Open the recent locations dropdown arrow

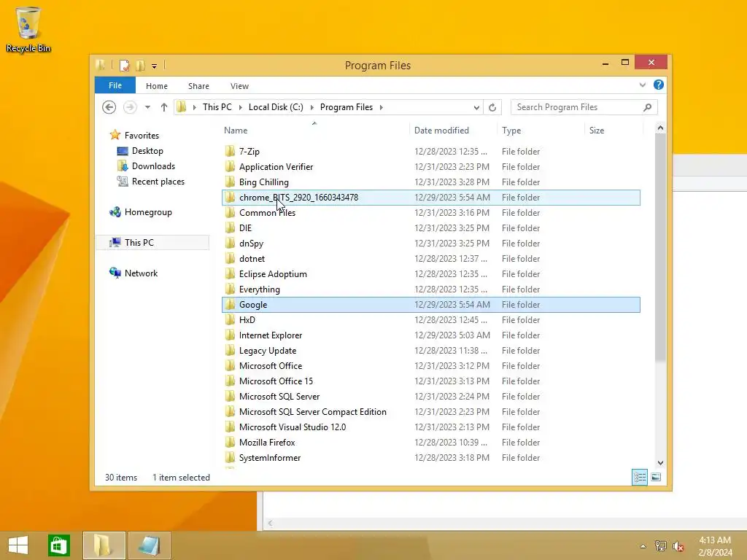coord(147,107)
